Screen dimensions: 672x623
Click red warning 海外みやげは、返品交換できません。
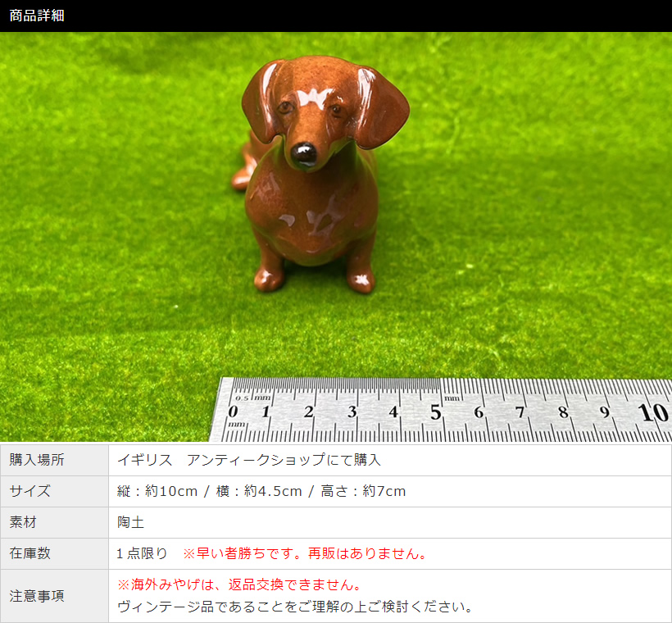point(246,584)
